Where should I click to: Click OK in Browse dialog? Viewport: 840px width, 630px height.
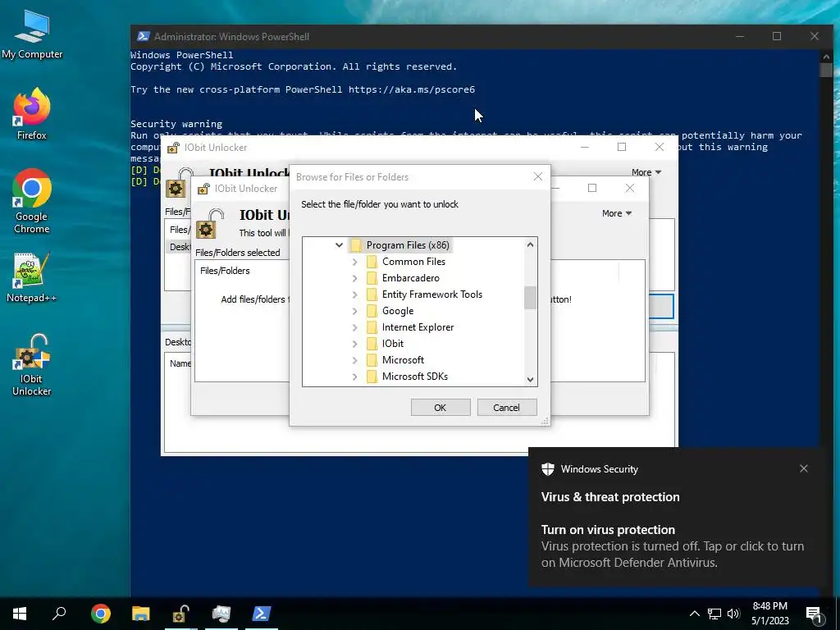[x=441, y=408]
